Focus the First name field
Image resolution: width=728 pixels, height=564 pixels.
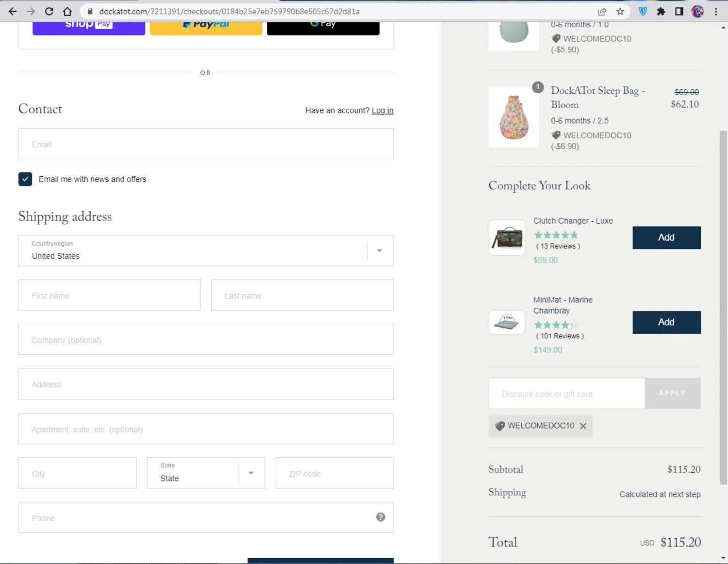(110, 295)
